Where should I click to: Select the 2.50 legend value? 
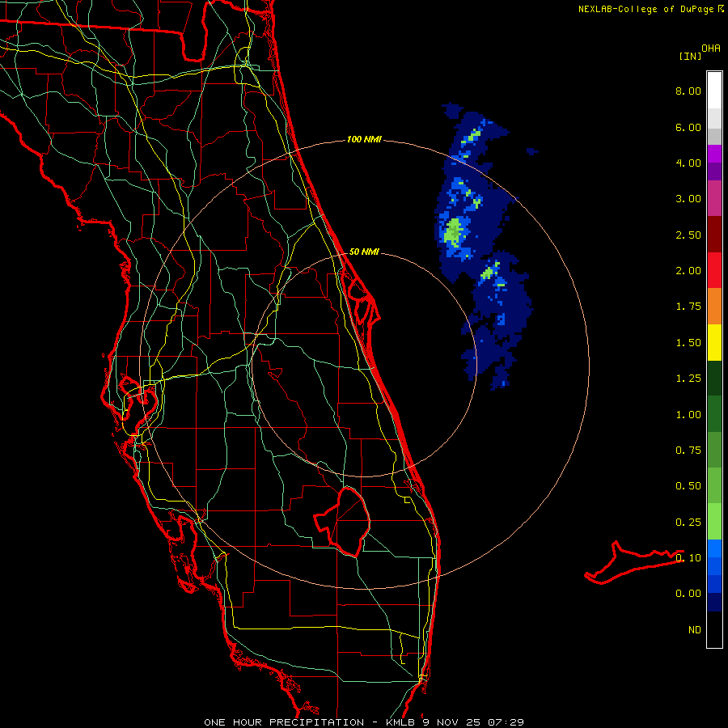[x=688, y=235]
